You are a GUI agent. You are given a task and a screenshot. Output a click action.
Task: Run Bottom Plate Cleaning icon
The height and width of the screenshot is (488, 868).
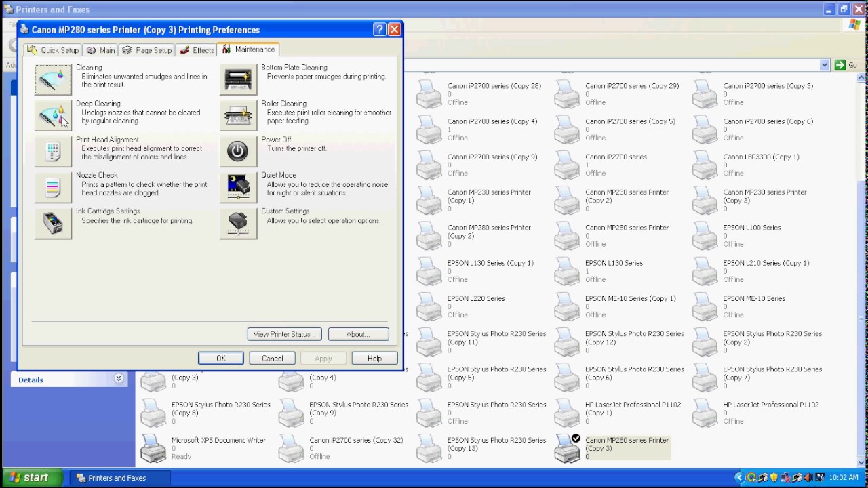pyautogui.click(x=238, y=79)
